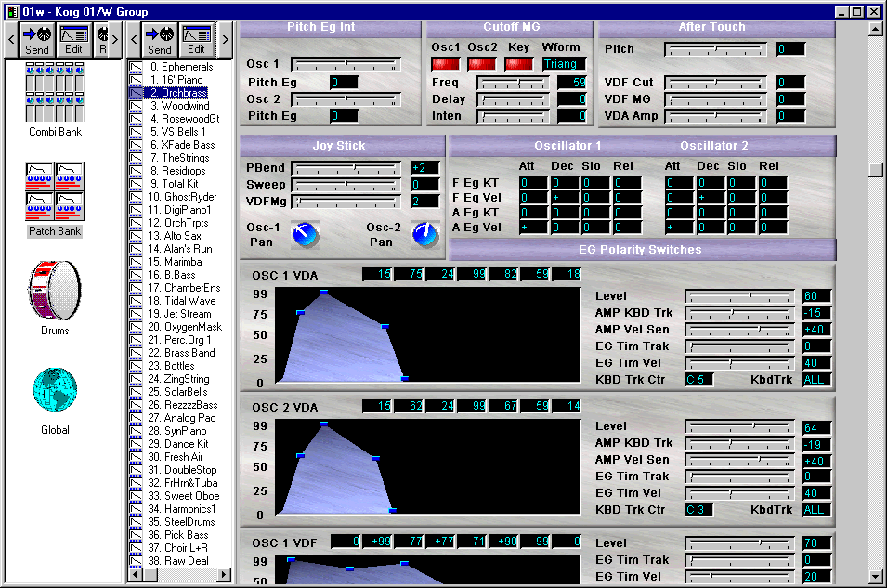Click OSC 1 VDF envelope value +90
This screenshot has height=588, width=887.
[504, 542]
